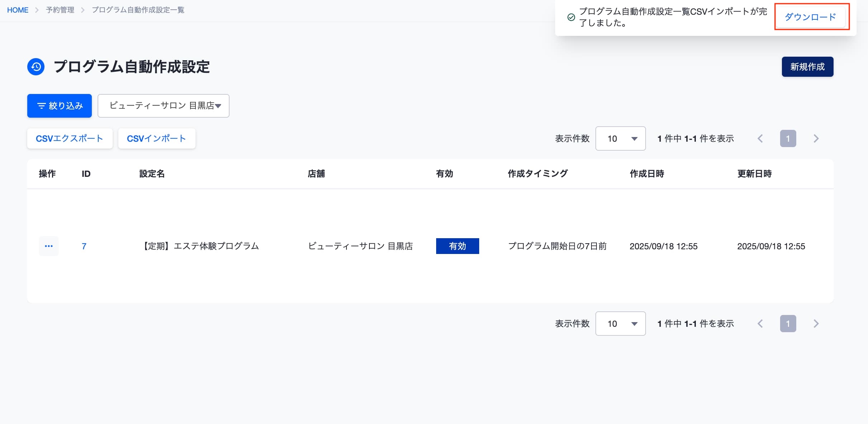Click the CSVエクスポート button
868x424 pixels.
pos(70,138)
